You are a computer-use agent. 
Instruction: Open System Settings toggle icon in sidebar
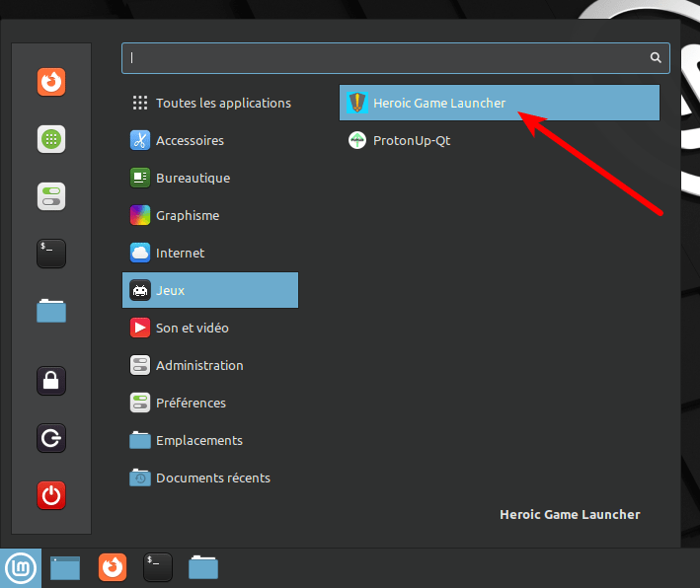pyautogui.click(x=51, y=196)
